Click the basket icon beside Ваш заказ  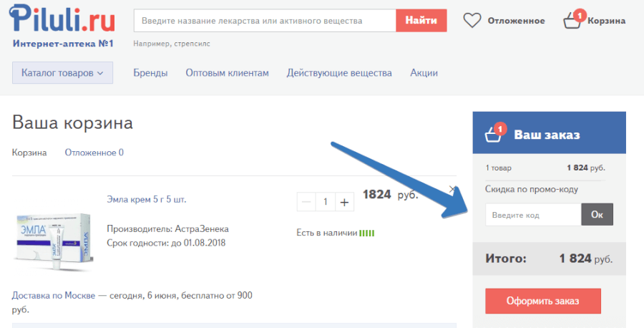click(493, 134)
